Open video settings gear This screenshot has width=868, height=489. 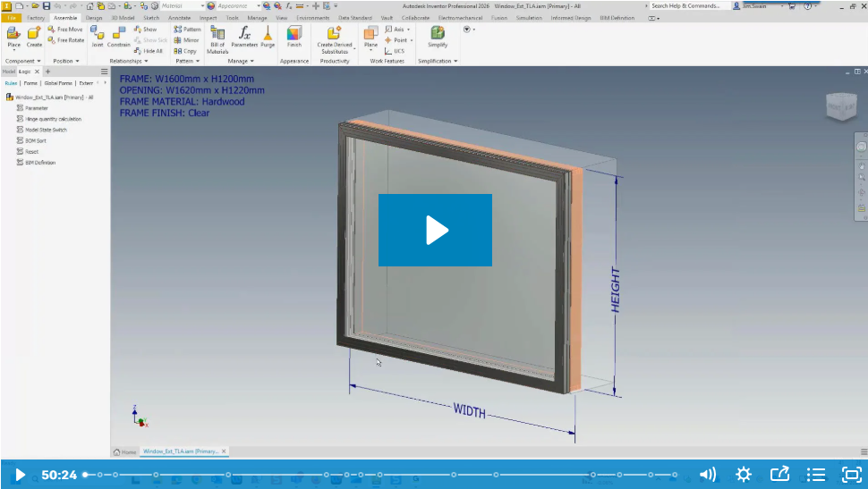[744, 475]
